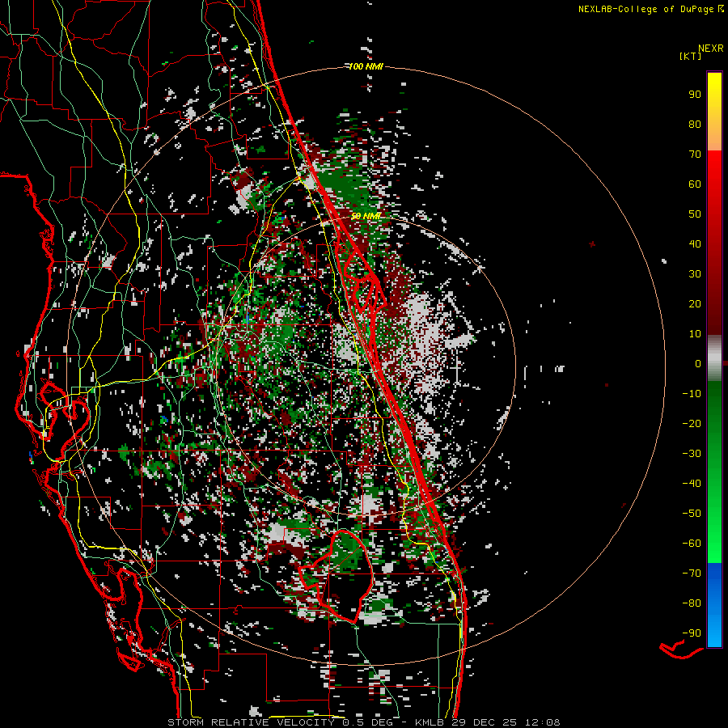The width and height of the screenshot is (728, 728).
Task: Click the STORM RELATIVE VELOCITY caption text
Action: point(251,722)
